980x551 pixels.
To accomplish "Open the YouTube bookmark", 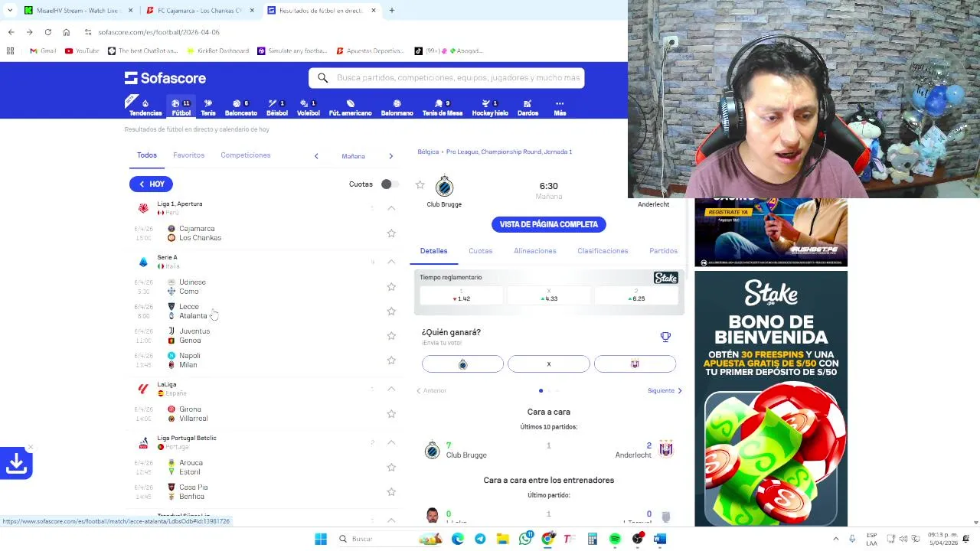I will (82, 51).
